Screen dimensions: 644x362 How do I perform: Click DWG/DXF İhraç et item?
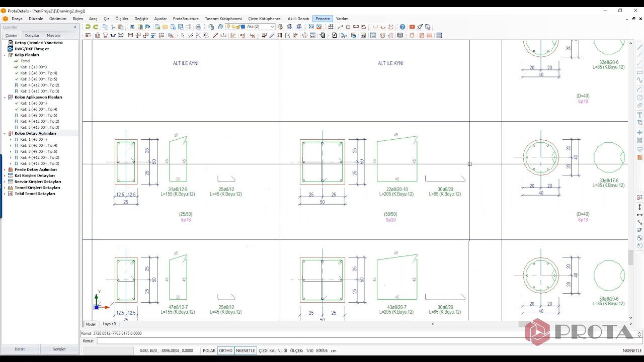click(x=32, y=49)
